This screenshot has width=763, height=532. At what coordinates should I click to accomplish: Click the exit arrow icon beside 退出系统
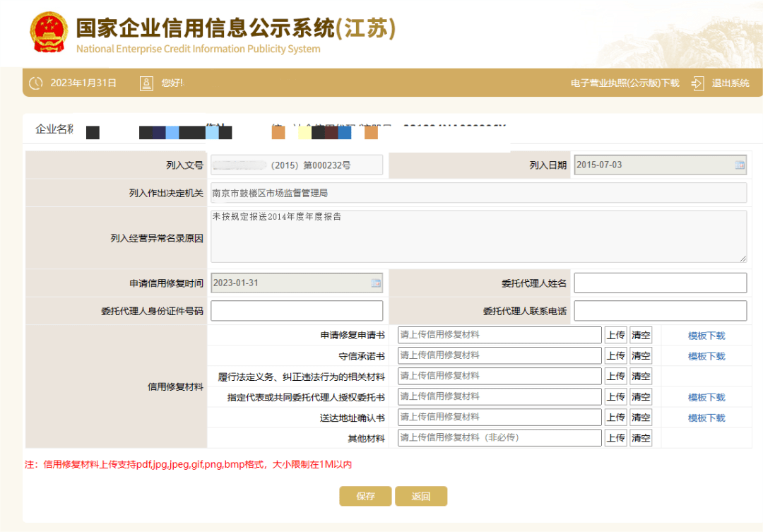pyautogui.click(x=697, y=83)
